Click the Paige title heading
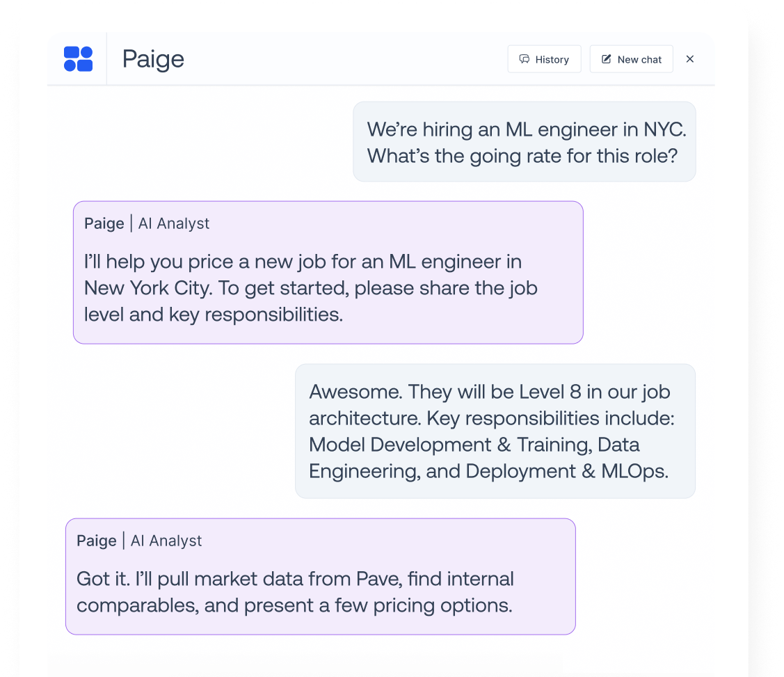The height and width of the screenshot is (677, 784). point(153,59)
